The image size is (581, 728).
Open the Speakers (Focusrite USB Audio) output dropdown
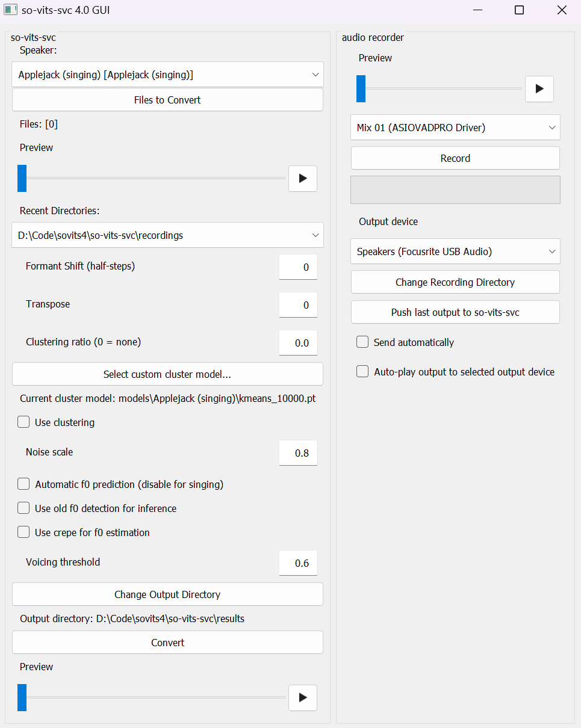(x=455, y=251)
